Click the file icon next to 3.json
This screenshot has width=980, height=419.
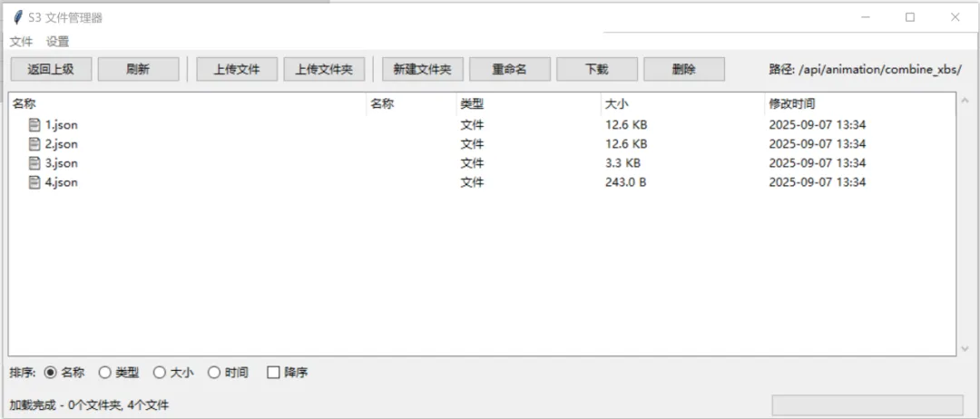coord(34,163)
